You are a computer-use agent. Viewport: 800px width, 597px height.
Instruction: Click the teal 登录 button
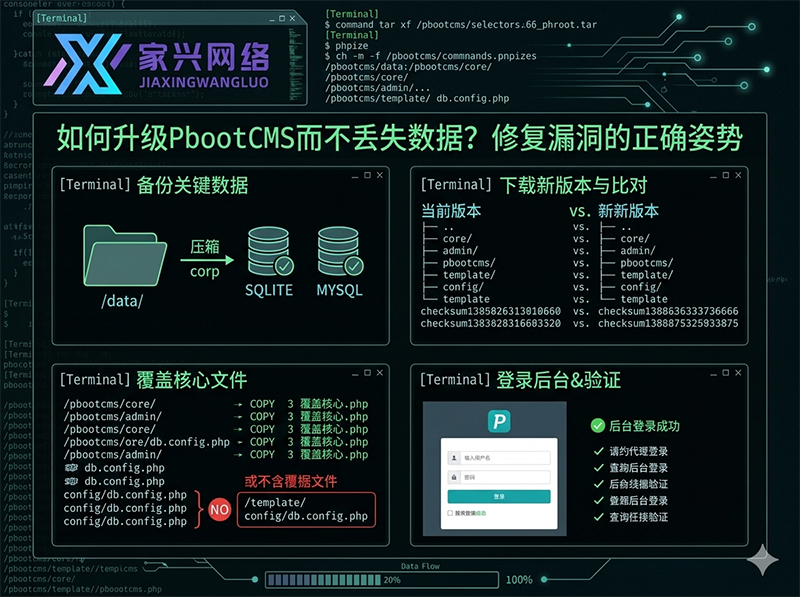click(499, 496)
